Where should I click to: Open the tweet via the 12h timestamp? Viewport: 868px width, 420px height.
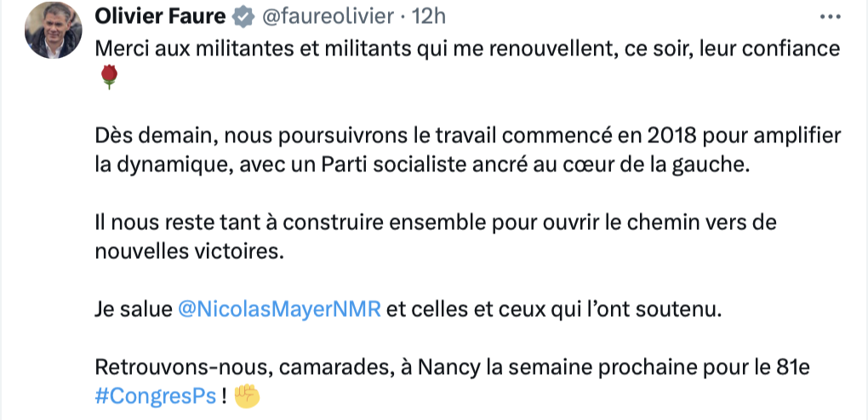coord(429,16)
